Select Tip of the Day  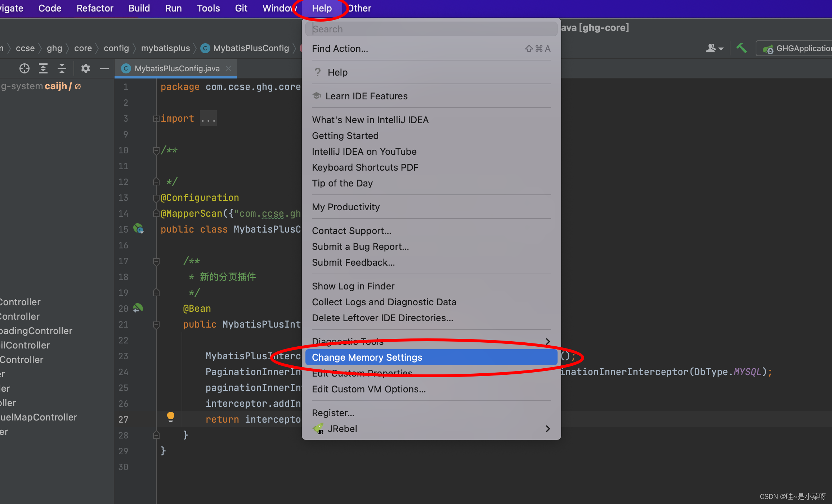431,183
